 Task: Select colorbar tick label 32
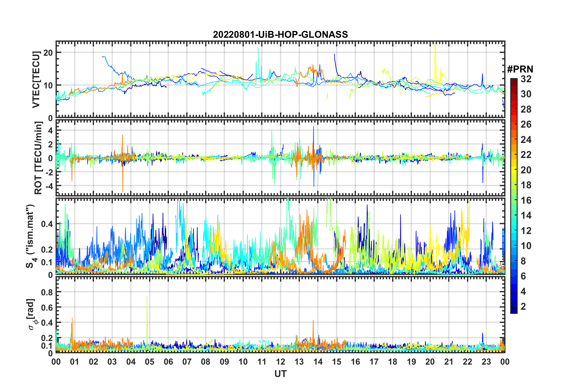coord(526,79)
